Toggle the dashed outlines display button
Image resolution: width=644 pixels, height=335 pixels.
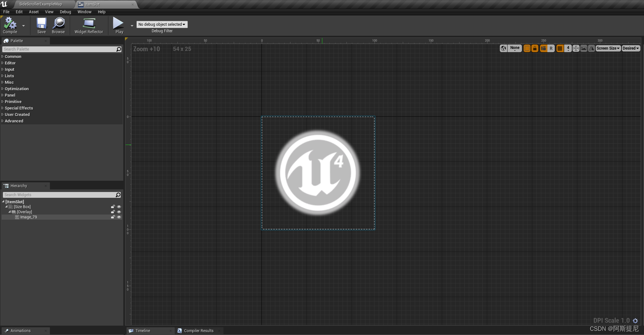527,48
